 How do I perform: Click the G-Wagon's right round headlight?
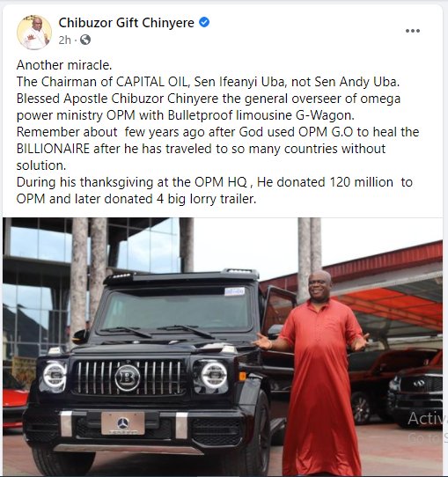click(x=214, y=375)
